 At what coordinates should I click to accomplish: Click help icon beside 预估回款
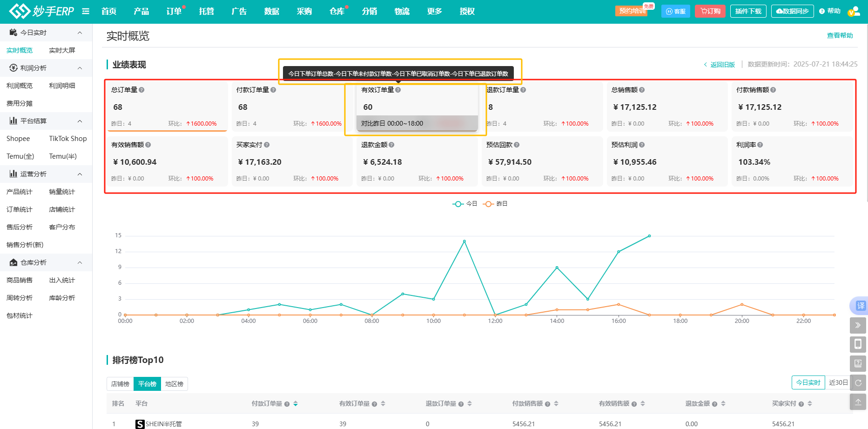(x=517, y=145)
